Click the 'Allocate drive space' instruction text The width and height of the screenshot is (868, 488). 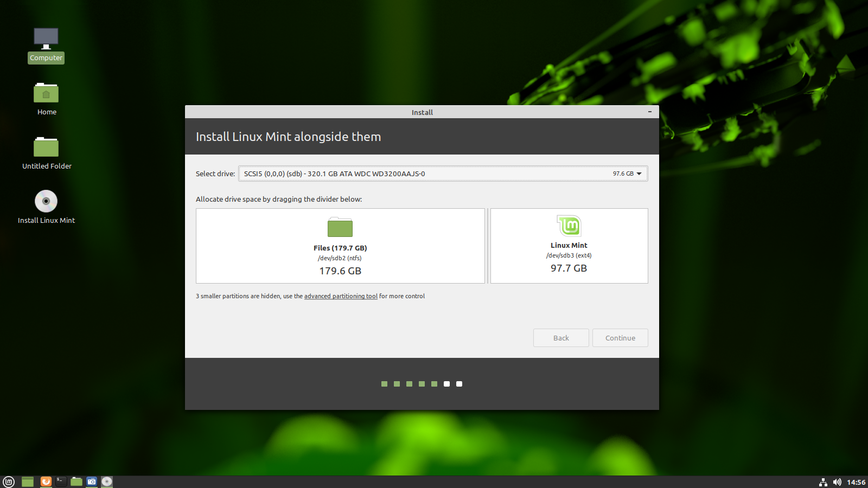[279, 199]
